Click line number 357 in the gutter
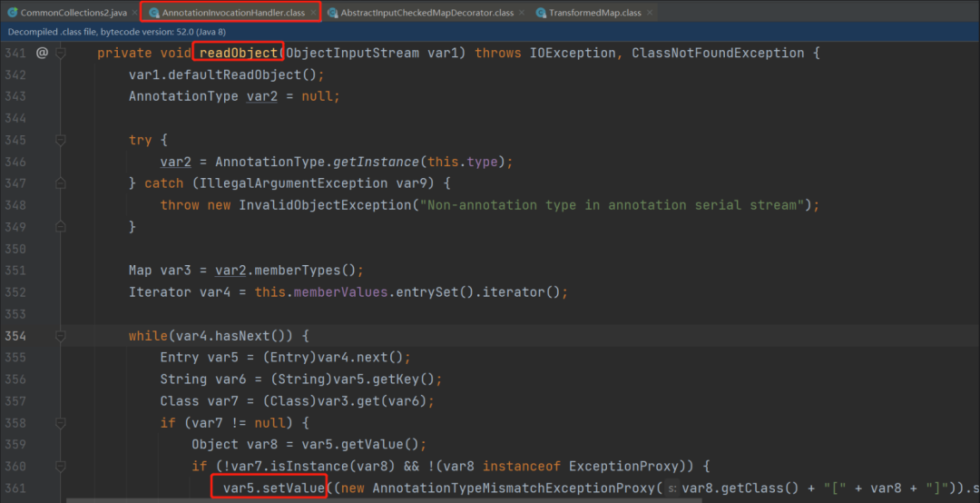 [15, 401]
